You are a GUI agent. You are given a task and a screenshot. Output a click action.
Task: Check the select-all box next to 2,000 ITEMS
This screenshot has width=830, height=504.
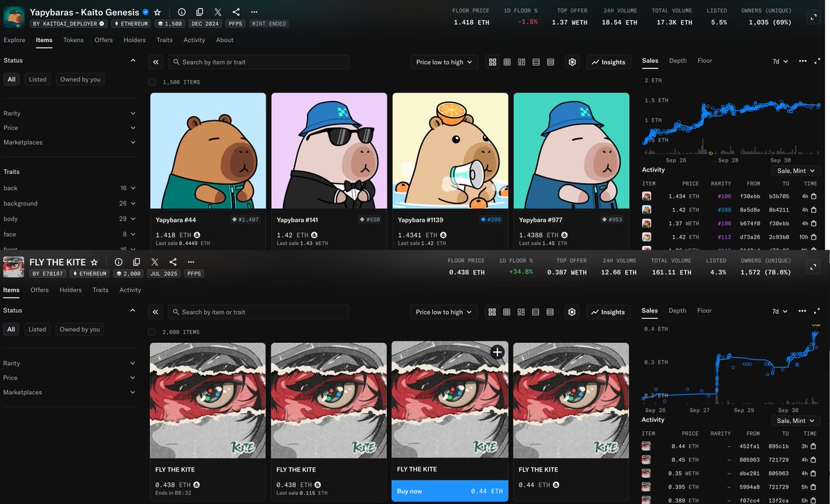point(152,332)
